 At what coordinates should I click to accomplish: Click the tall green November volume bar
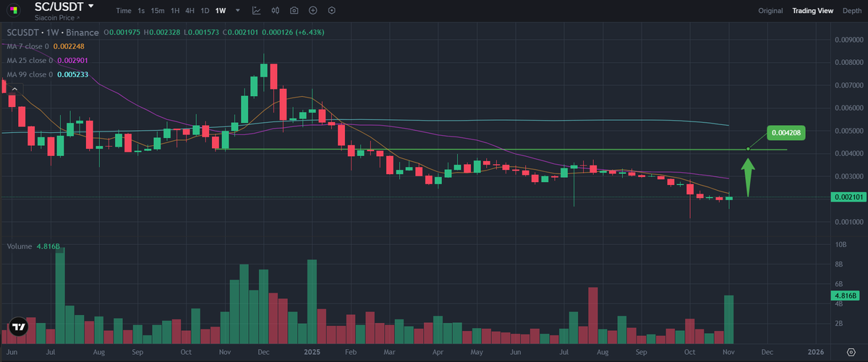pos(729,319)
